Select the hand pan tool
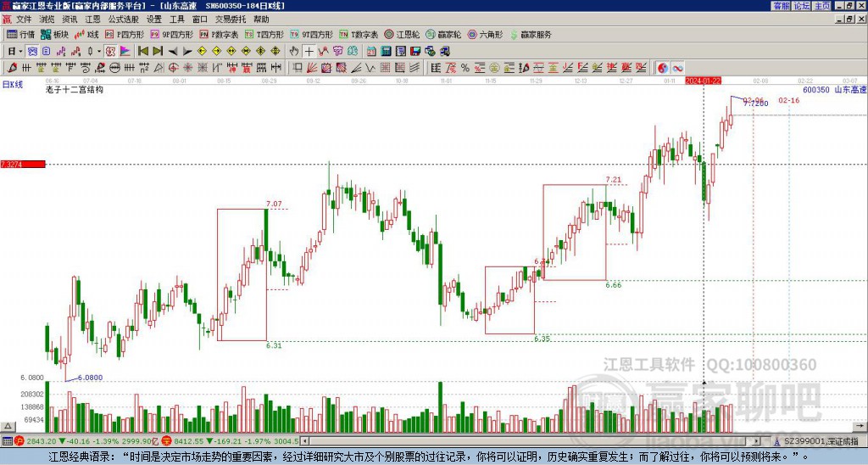868x465 pixels. [x=294, y=52]
